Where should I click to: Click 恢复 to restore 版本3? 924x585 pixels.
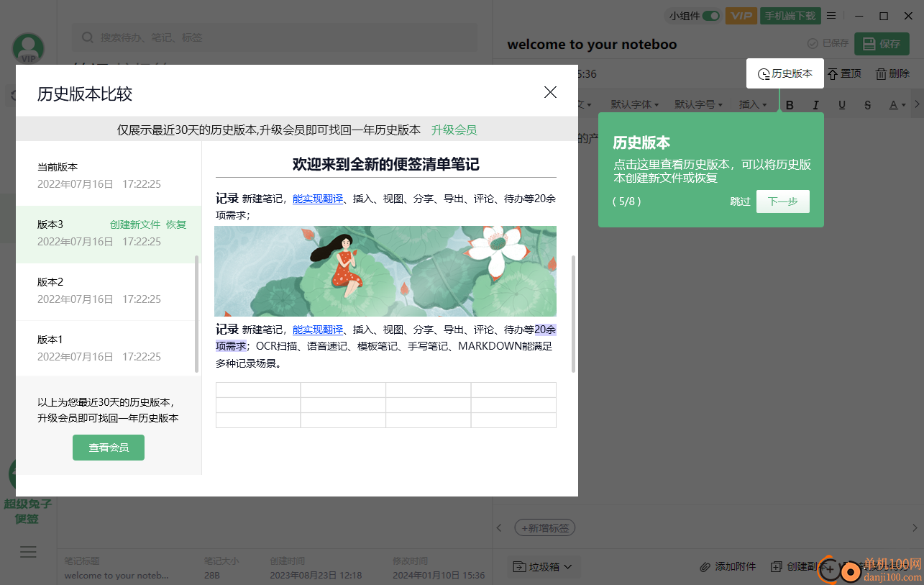click(x=176, y=225)
